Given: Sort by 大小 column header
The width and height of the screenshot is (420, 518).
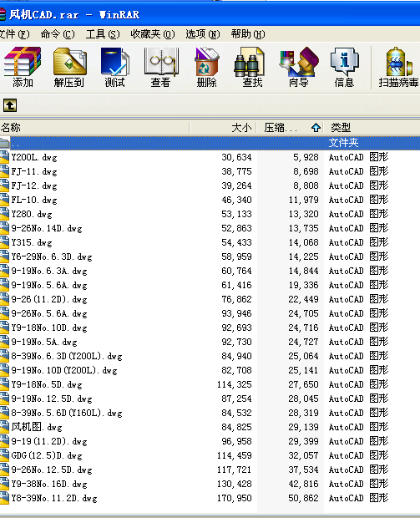Looking at the screenshot, I should coord(223,128).
